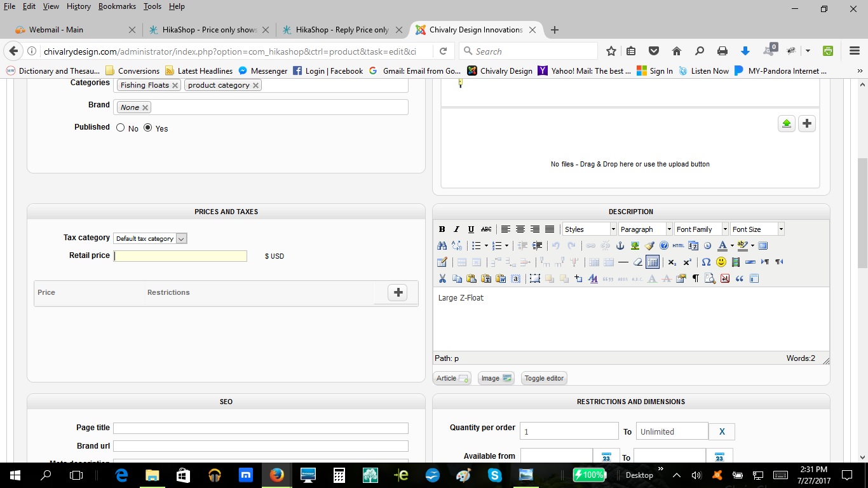The height and width of the screenshot is (488, 868).
Task: Align description text to center
Action: 520,229
